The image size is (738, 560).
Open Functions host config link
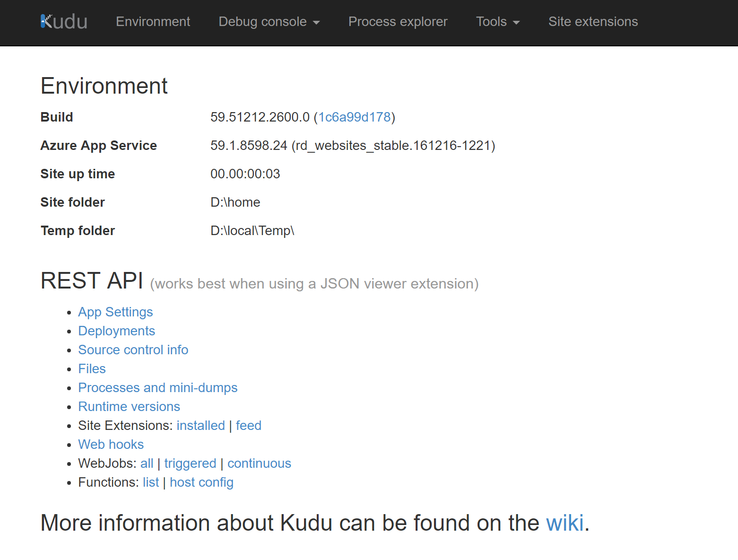(x=201, y=482)
